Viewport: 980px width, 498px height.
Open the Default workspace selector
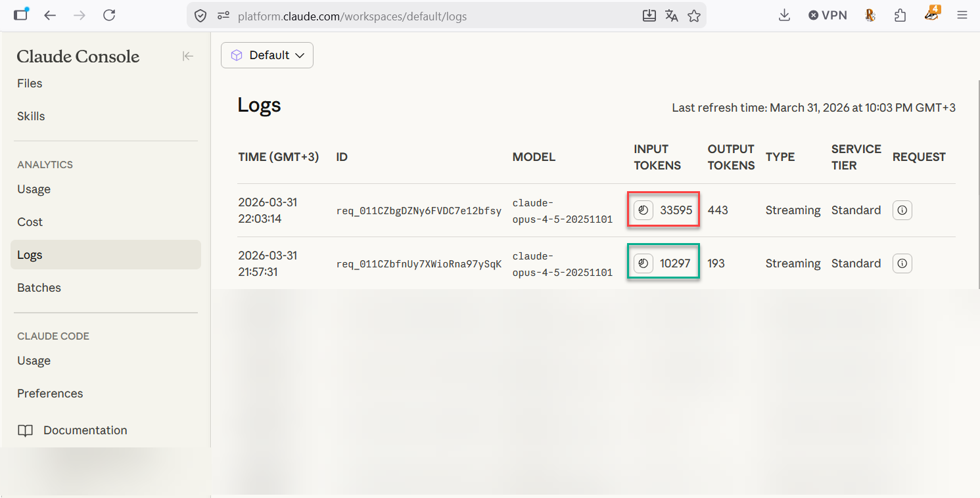pyautogui.click(x=267, y=55)
